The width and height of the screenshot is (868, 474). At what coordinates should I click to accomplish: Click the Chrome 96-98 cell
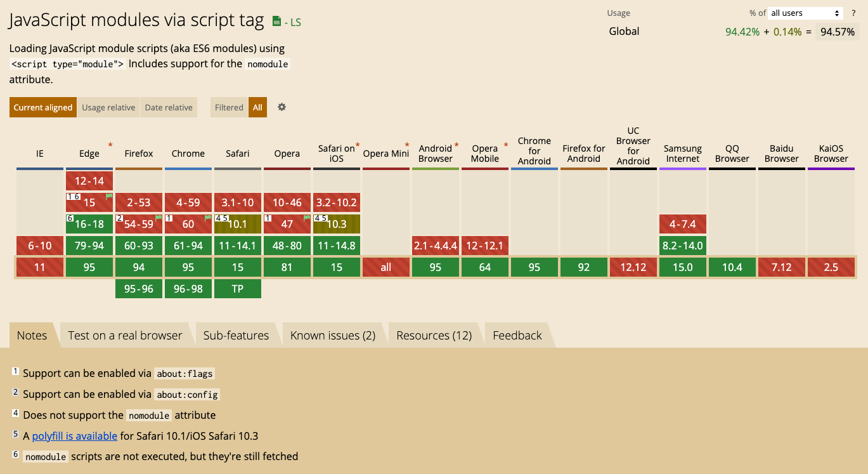(188, 289)
